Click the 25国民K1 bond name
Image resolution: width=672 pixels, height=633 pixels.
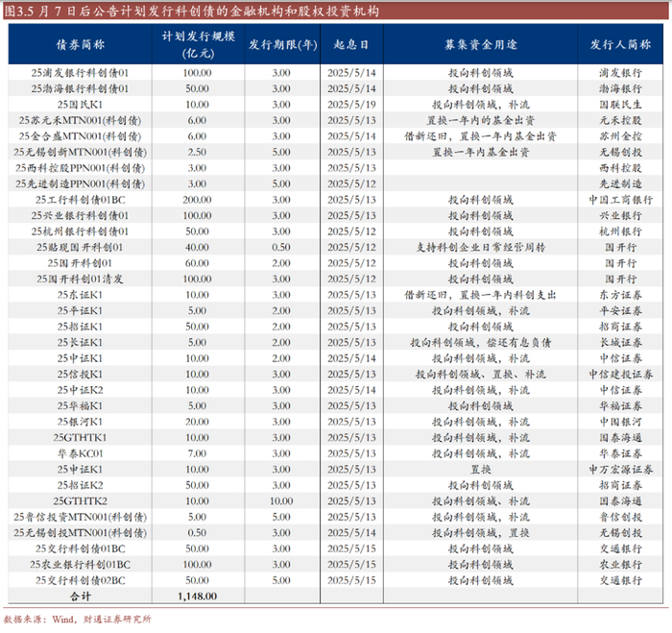coord(80,105)
